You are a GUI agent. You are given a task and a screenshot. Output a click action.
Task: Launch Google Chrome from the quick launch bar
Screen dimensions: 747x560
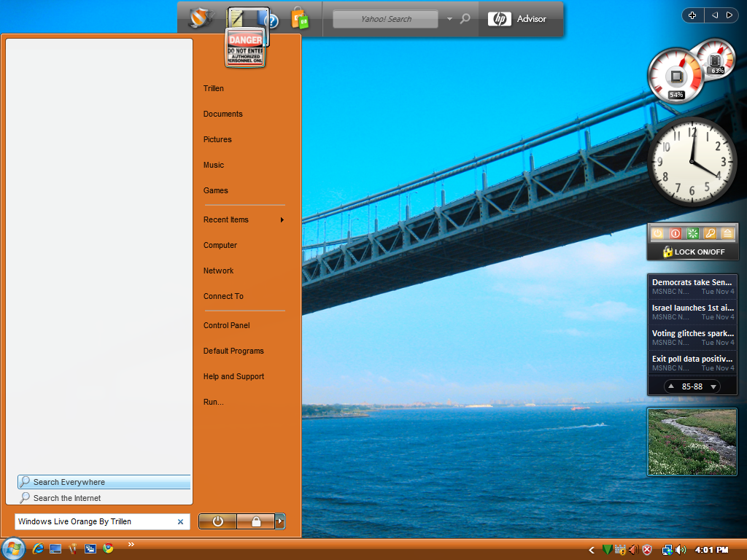[x=108, y=548]
